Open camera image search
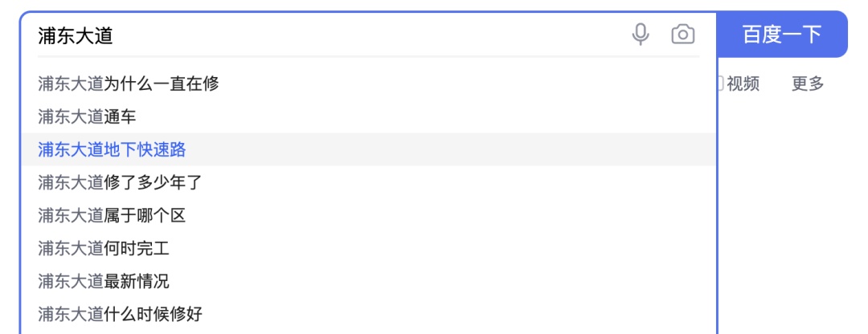 (682, 35)
